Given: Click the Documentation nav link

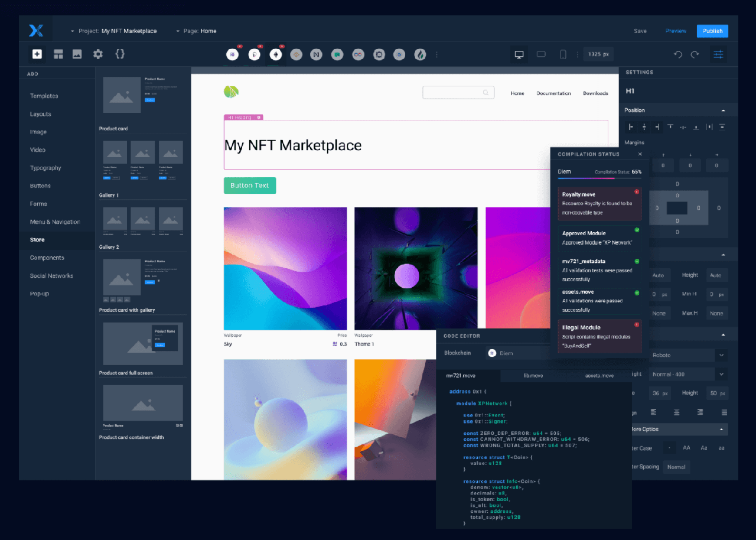Looking at the screenshot, I should pos(554,93).
